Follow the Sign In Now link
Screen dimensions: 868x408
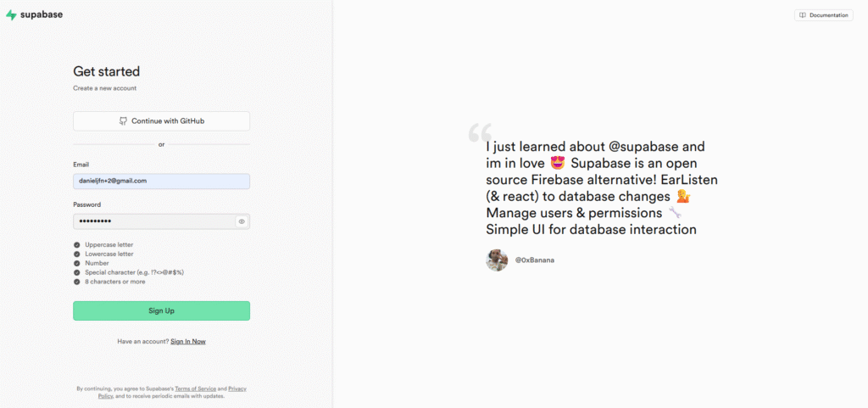pos(188,342)
